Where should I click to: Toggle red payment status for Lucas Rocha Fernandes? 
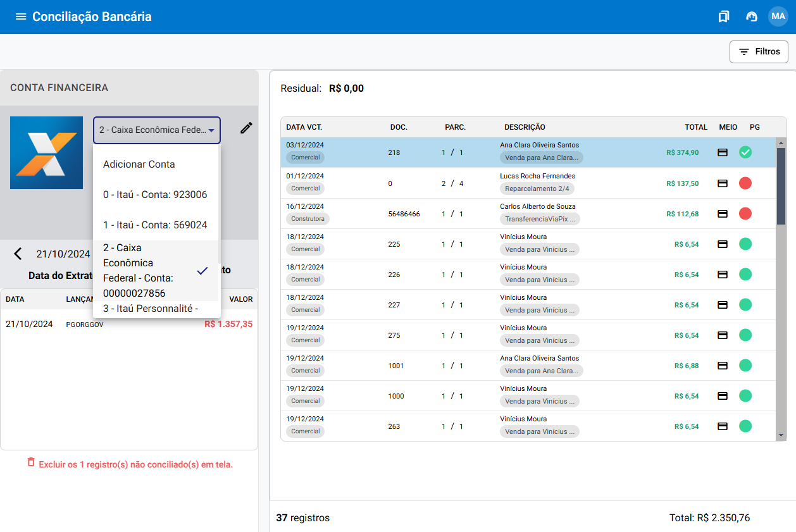(745, 183)
